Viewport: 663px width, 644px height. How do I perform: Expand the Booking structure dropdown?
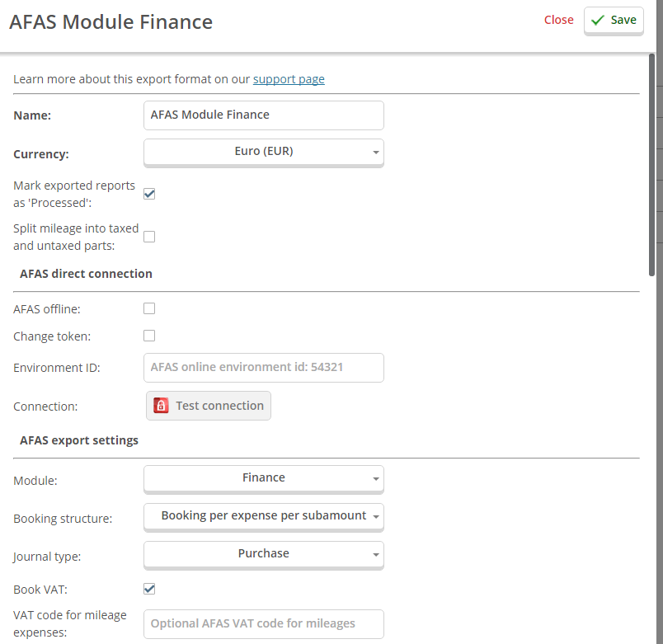coord(263,517)
